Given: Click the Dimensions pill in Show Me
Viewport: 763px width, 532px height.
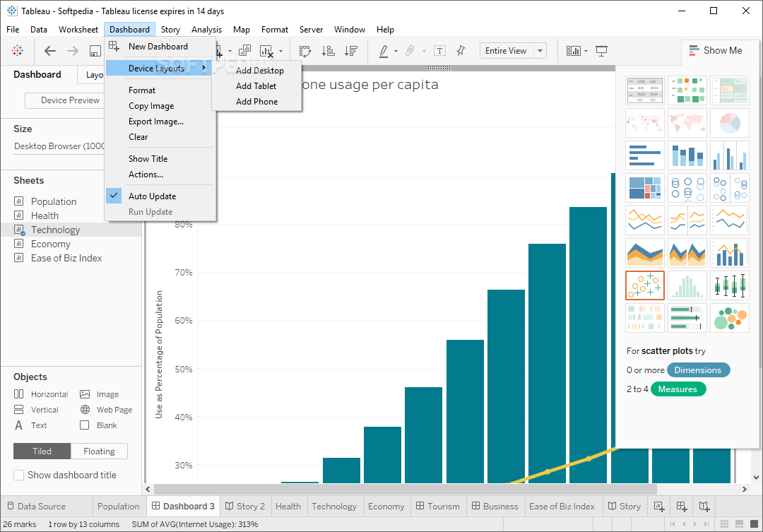Looking at the screenshot, I should [x=698, y=370].
